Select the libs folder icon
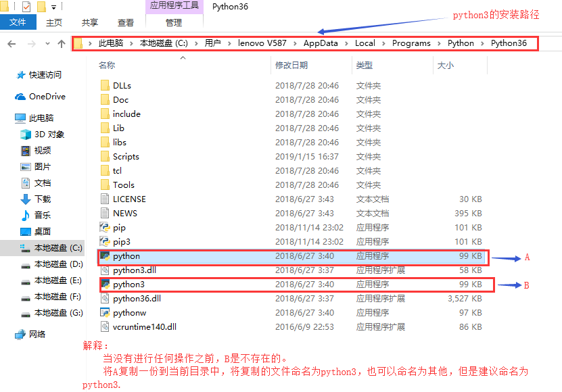Screen dimensions: 562x392 (105, 142)
